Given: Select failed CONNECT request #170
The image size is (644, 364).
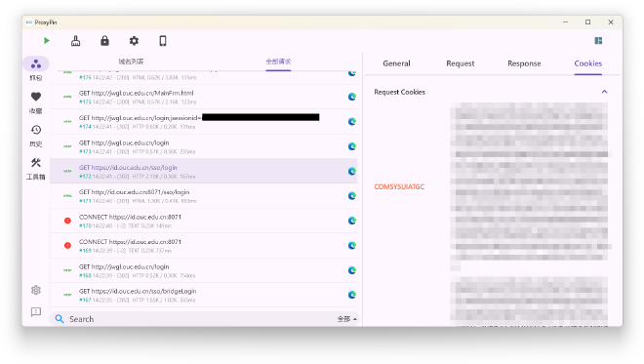Looking at the screenshot, I should point(204,221).
